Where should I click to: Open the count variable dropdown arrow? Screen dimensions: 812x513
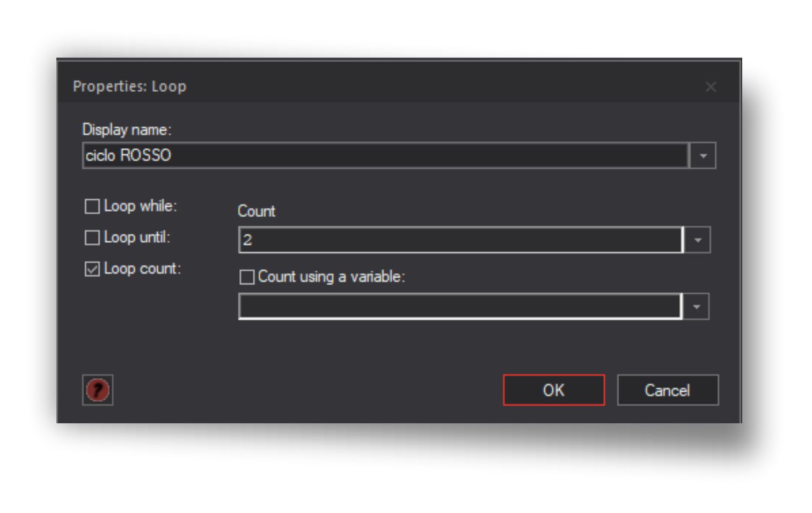(x=697, y=307)
